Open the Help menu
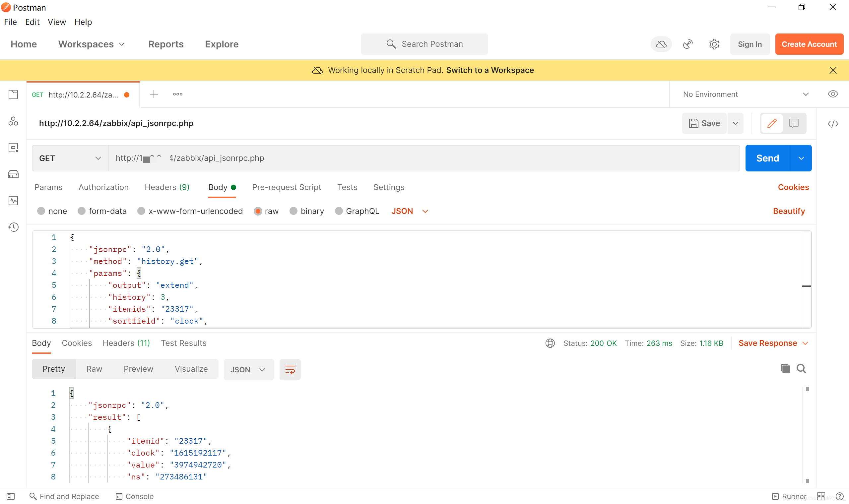 tap(83, 22)
